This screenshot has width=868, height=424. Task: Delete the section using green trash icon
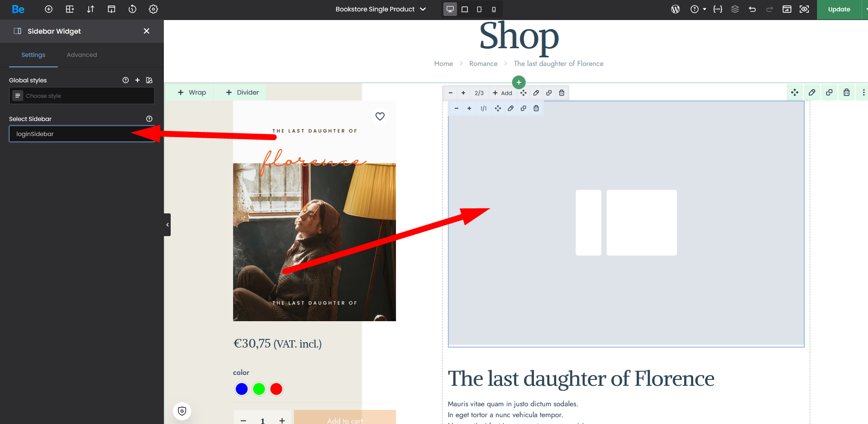click(x=846, y=92)
